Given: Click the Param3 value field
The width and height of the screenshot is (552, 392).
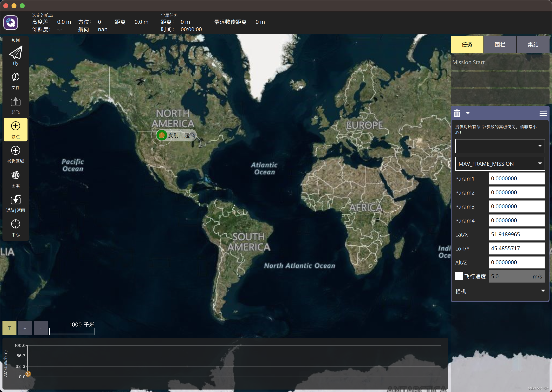Looking at the screenshot, I should (516, 206).
